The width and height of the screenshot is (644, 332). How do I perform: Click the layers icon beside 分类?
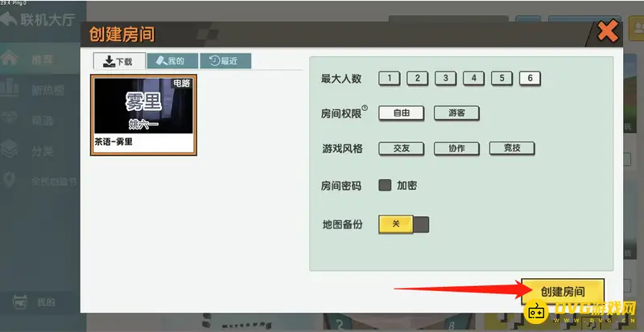tap(9, 149)
